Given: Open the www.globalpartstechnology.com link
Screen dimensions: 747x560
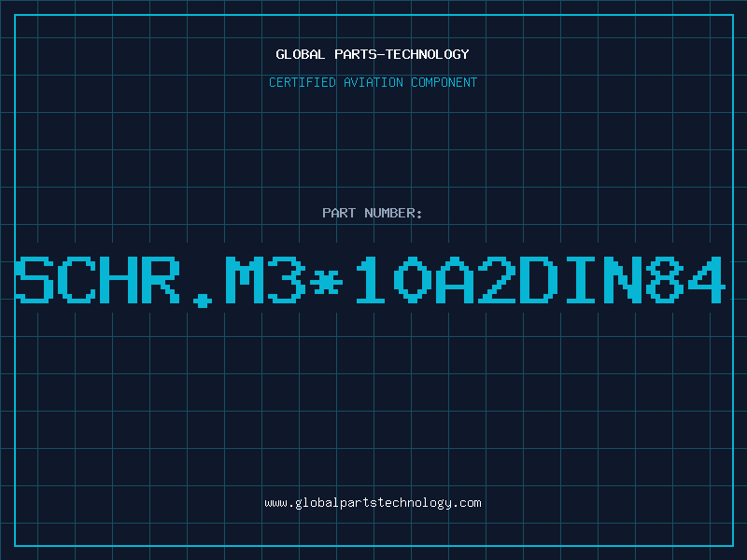Looking at the screenshot, I should [373, 503].
